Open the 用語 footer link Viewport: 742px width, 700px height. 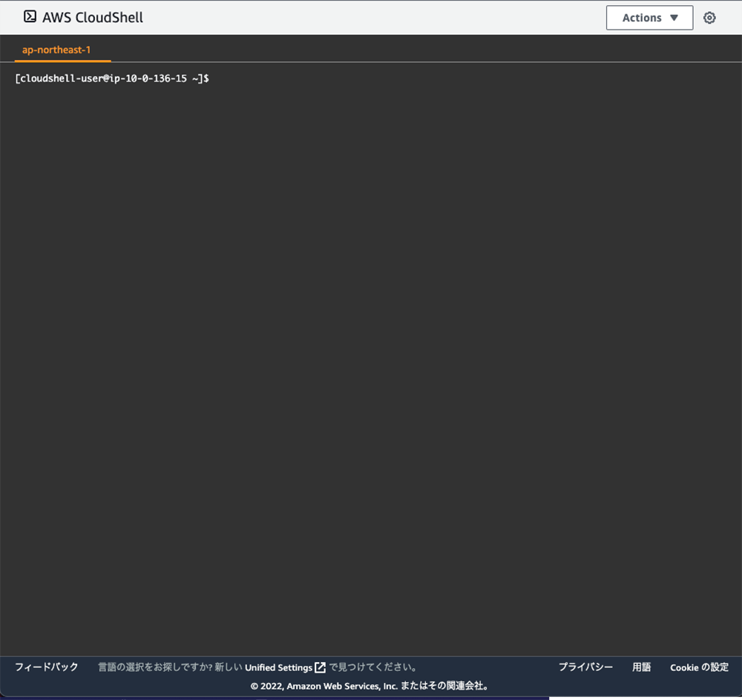[x=641, y=667]
